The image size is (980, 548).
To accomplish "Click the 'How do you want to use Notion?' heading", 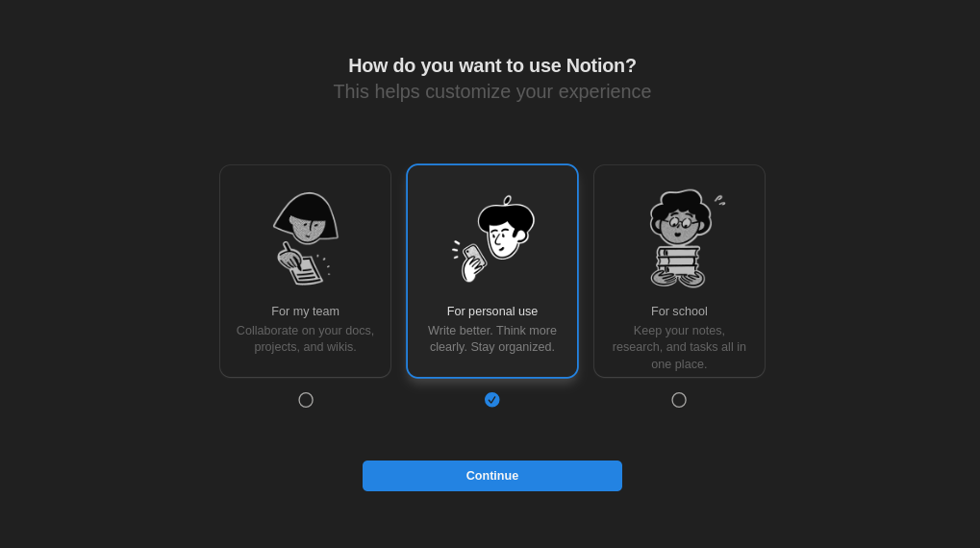I will [491, 65].
